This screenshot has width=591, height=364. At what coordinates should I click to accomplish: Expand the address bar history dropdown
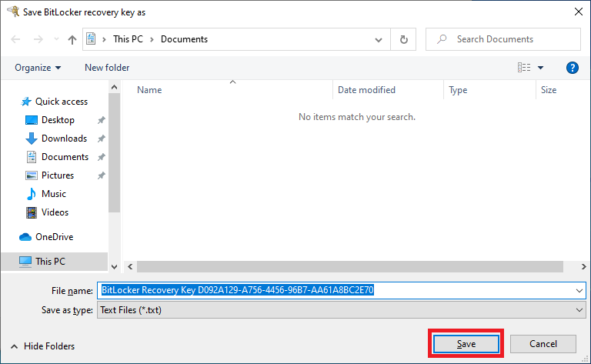(379, 39)
